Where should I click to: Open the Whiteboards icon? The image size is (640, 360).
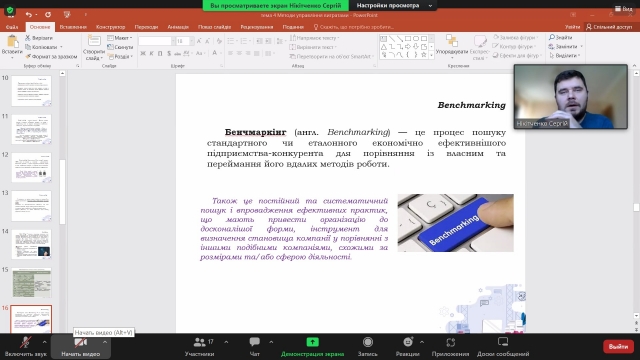[503, 342]
